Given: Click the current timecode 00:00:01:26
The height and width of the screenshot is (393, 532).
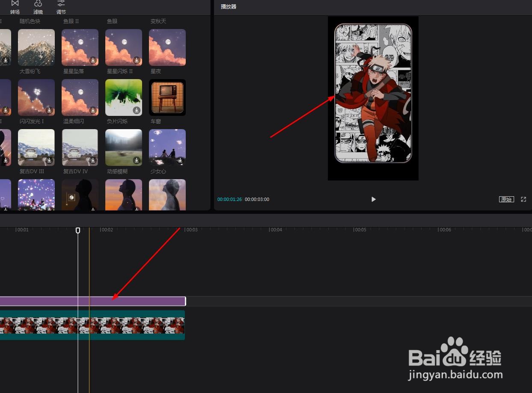Looking at the screenshot, I should 229,199.
